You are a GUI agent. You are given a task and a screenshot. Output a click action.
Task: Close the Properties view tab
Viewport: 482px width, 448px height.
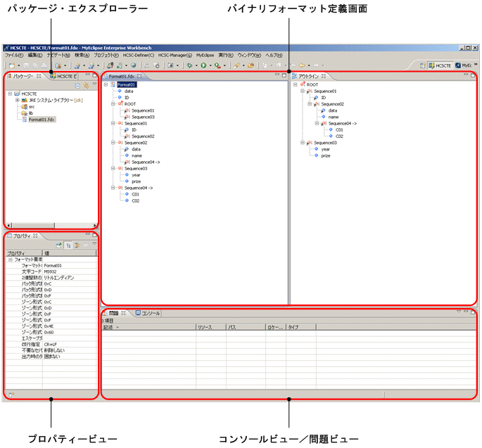35,236
